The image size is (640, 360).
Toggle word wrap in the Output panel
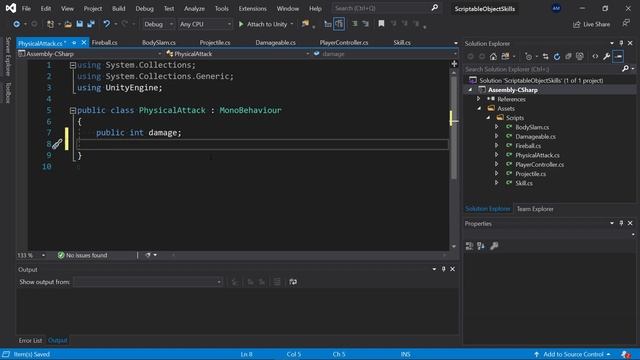pyautogui.click(x=293, y=282)
